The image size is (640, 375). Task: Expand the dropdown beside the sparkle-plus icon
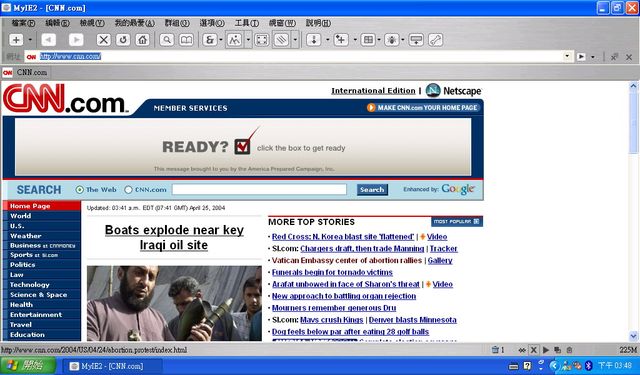coord(355,40)
